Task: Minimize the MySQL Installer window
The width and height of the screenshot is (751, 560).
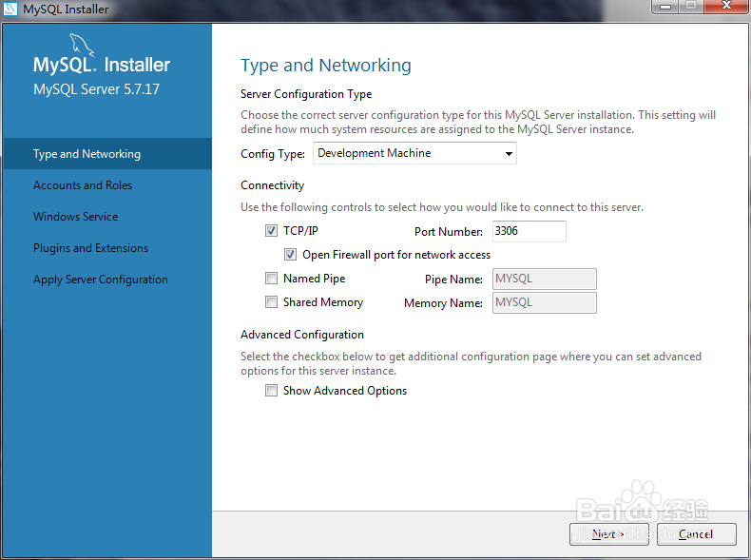Action: [665, 7]
